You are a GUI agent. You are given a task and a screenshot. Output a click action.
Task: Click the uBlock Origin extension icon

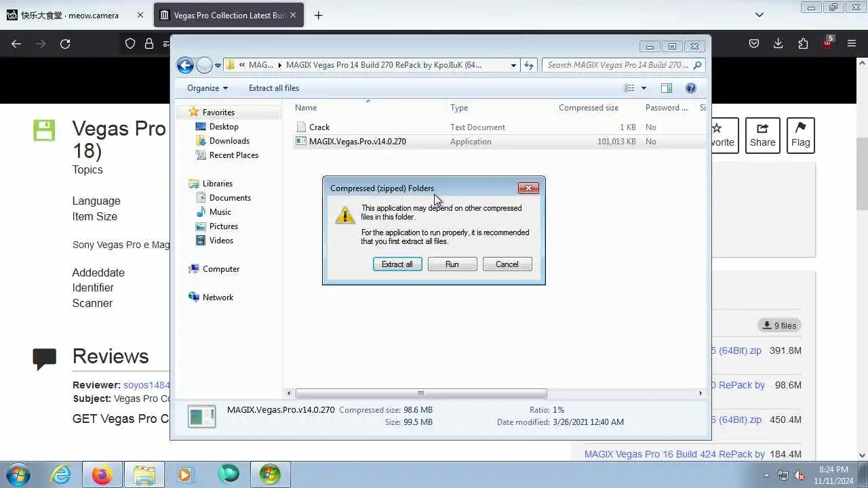[x=827, y=43]
